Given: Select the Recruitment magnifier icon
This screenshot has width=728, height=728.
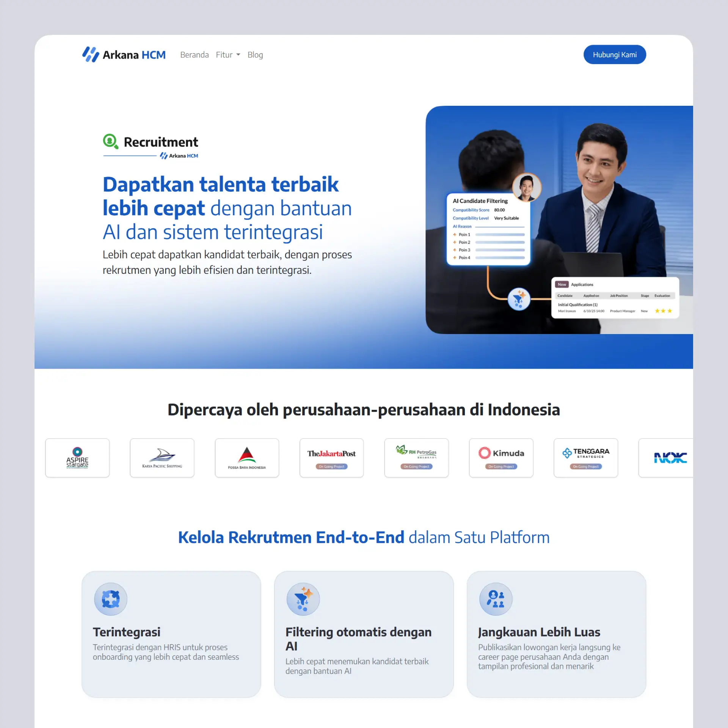Looking at the screenshot, I should click(x=110, y=142).
